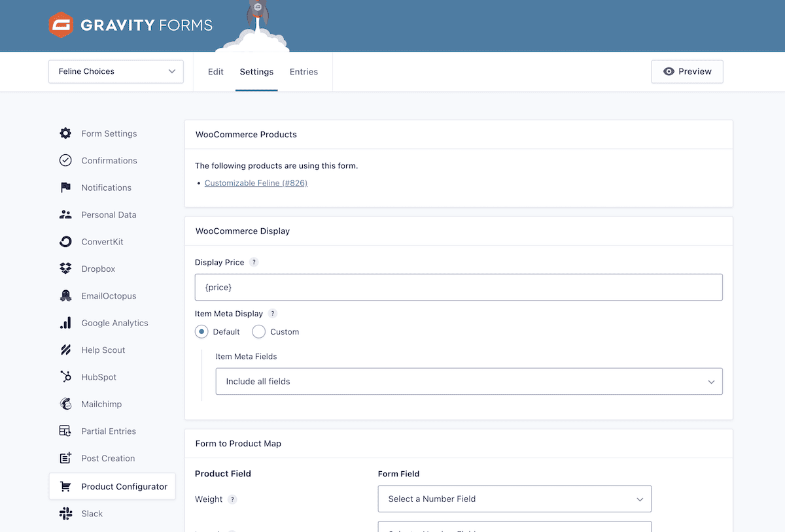Click the WooCommerce Products heading
The height and width of the screenshot is (532, 785).
pos(246,135)
